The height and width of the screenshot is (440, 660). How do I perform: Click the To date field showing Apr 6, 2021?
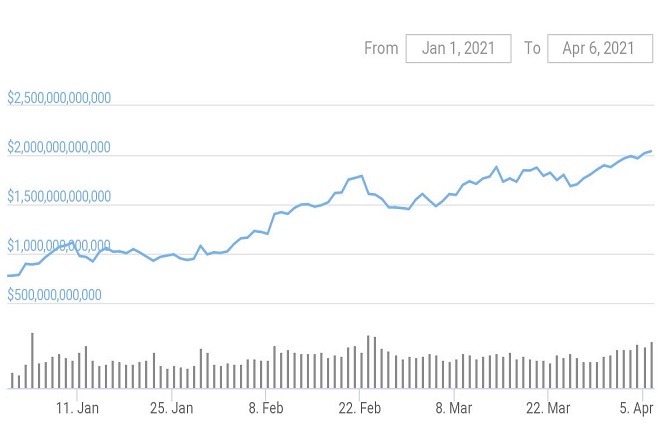(x=599, y=48)
